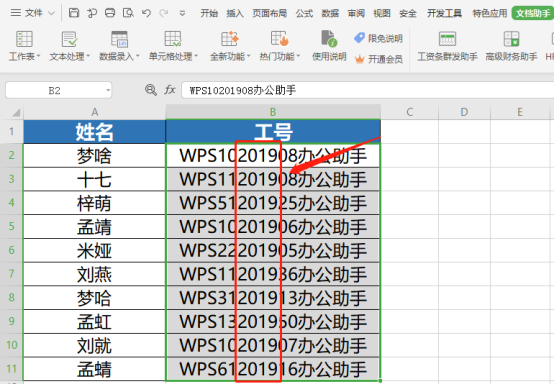The width and height of the screenshot is (554, 384).
Task: Click the 姓名 header cell
Action: 94,132
